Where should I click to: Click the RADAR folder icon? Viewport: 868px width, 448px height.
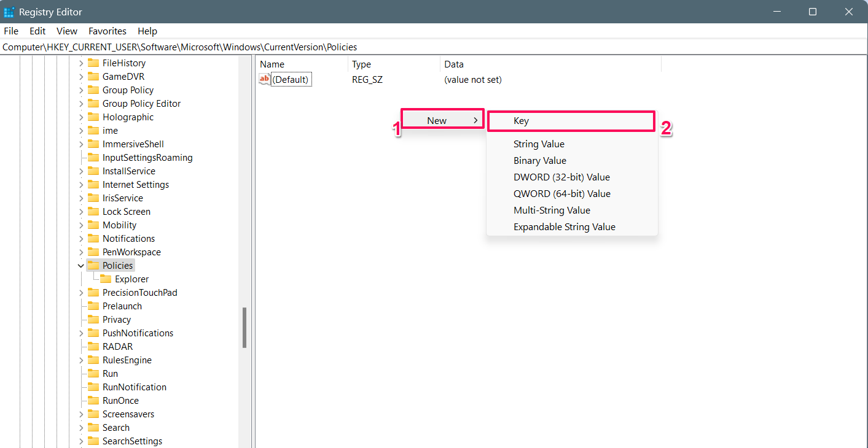pyautogui.click(x=93, y=346)
